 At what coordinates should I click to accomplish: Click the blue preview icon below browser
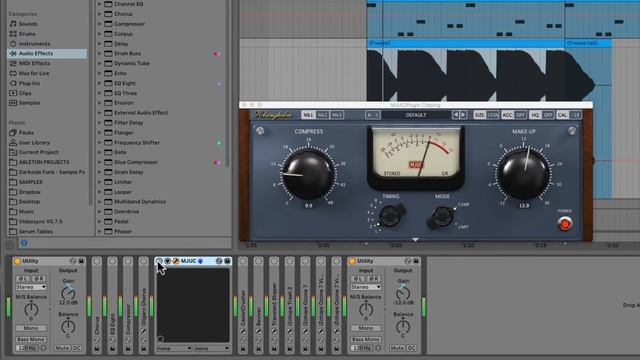[24, 243]
